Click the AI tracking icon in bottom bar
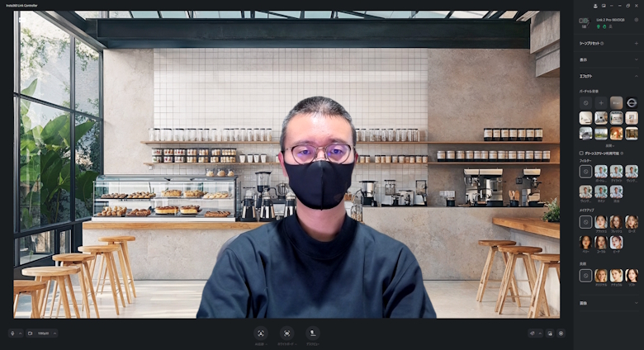 [x=260, y=333]
